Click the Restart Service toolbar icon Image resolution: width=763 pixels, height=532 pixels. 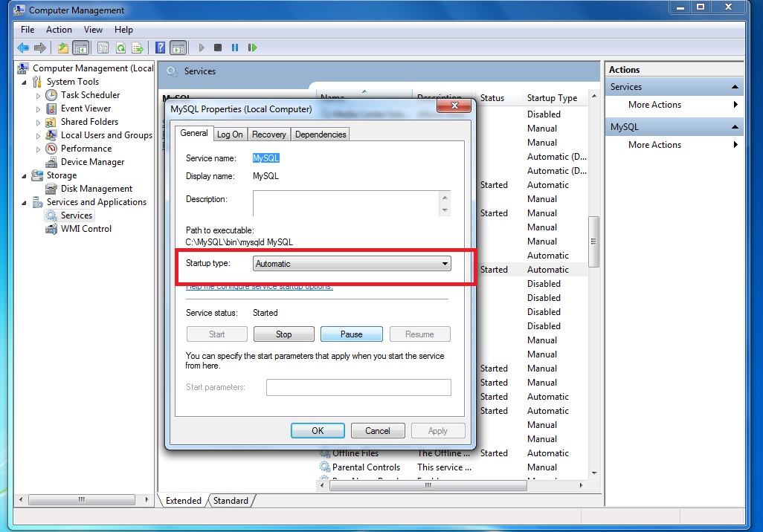coord(252,48)
